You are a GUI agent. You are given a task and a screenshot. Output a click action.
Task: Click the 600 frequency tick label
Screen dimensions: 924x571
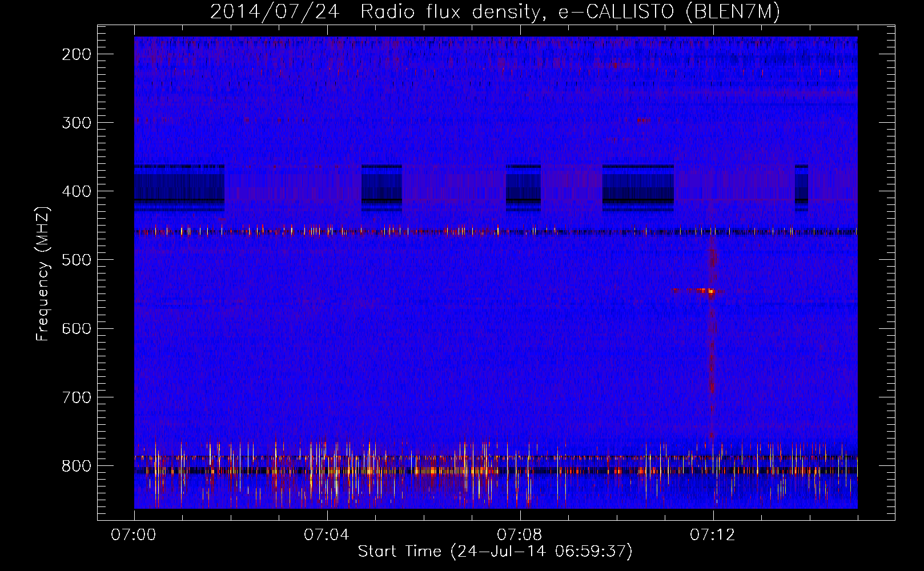click(77, 328)
